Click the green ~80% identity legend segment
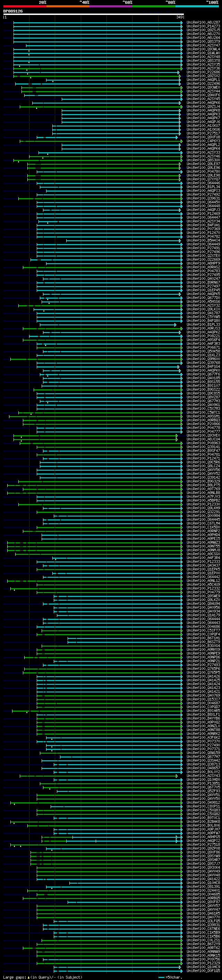The image size is (222, 980). click(x=154, y=6)
